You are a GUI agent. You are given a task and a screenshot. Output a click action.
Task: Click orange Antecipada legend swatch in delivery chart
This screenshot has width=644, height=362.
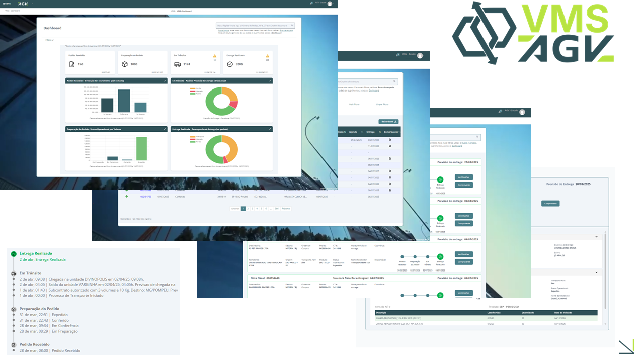coord(192,137)
